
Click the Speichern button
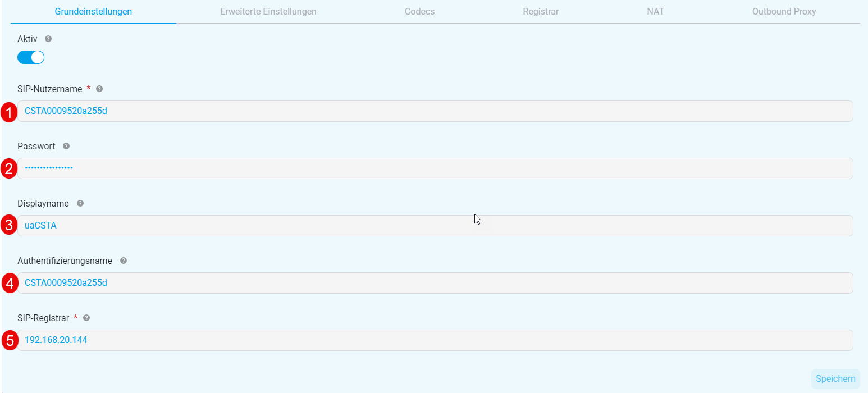[835, 379]
